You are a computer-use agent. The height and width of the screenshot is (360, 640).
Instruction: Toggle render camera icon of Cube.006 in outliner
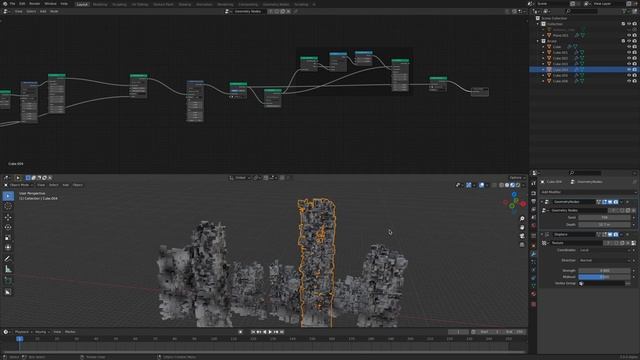pyautogui.click(x=635, y=81)
